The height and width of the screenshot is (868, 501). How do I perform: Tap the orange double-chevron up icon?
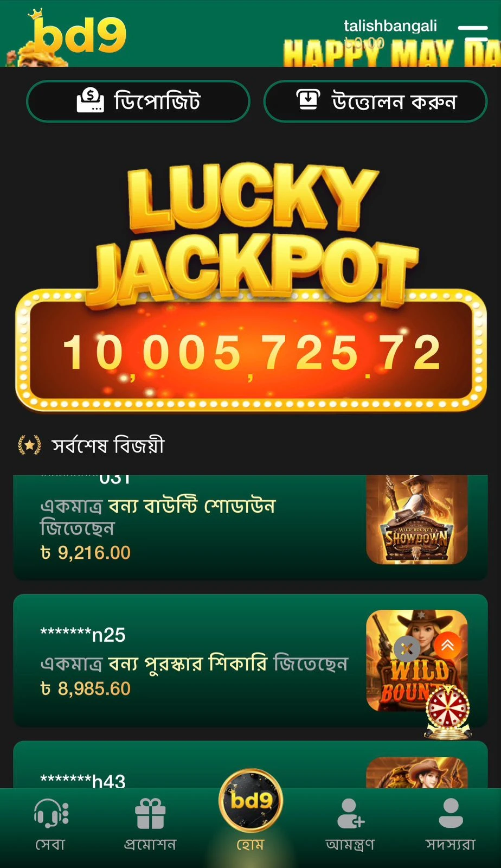(447, 645)
